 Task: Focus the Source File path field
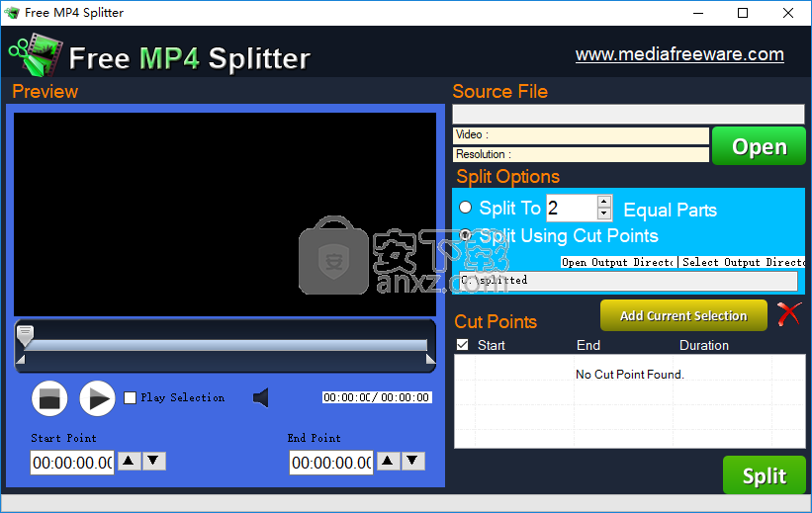pos(628,114)
